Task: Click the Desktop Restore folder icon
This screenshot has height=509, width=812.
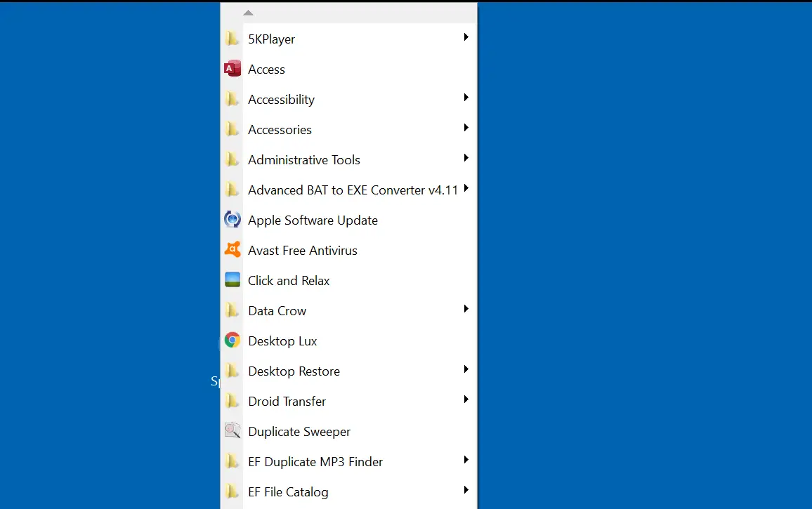Action: click(x=232, y=371)
